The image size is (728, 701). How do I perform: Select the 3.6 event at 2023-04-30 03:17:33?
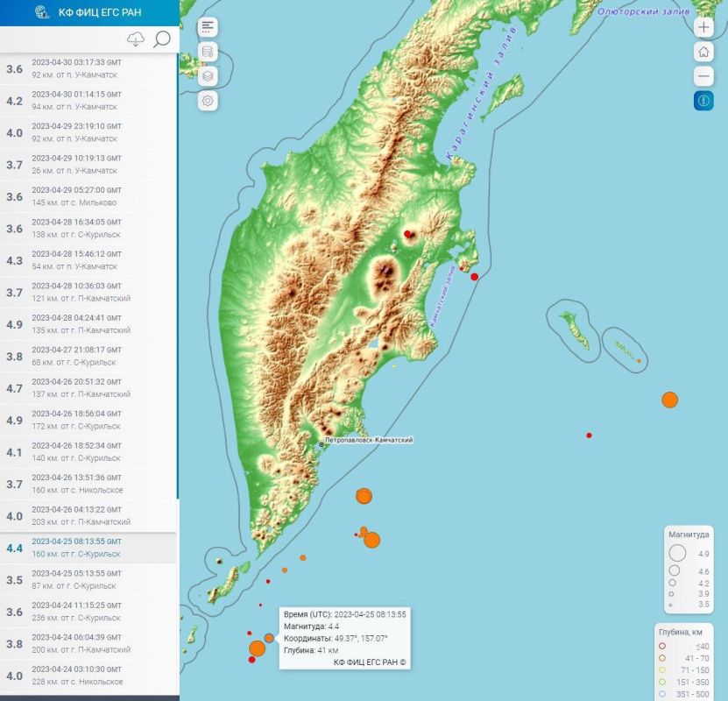88,68
